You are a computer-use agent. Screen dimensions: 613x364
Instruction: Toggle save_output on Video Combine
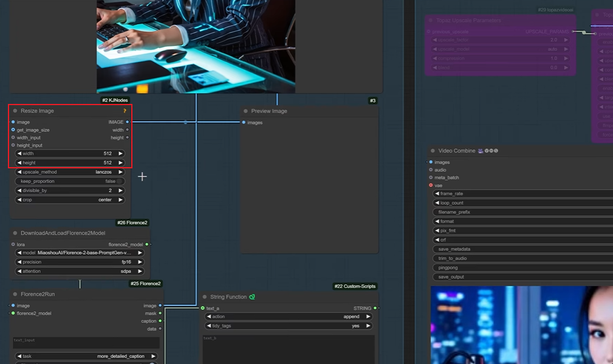(522, 277)
